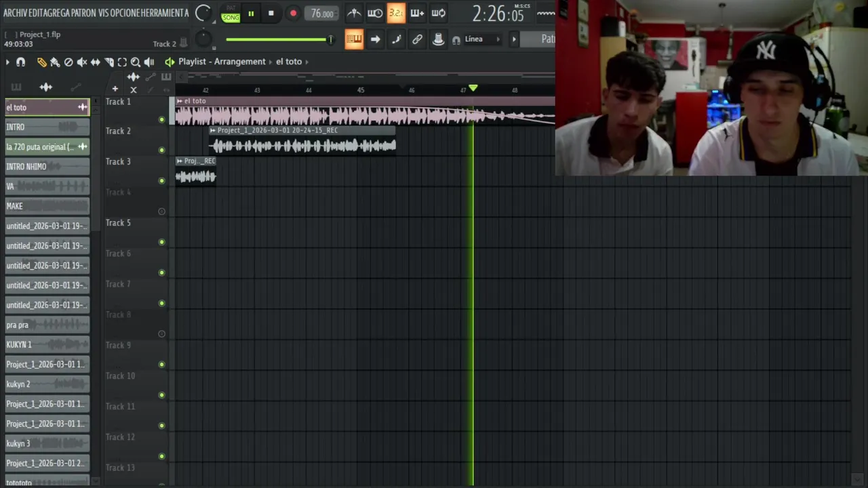Open el toto clip menu arrow on Track 1

tap(179, 101)
